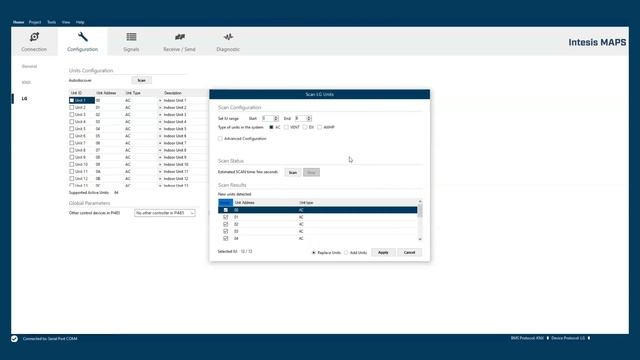This screenshot has width=640, height=360.
Task: Select LG in the left sidebar
Action: (x=24, y=98)
